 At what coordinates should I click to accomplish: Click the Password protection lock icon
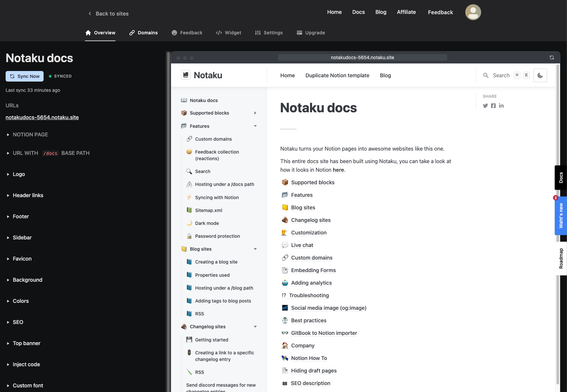coord(189,236)
